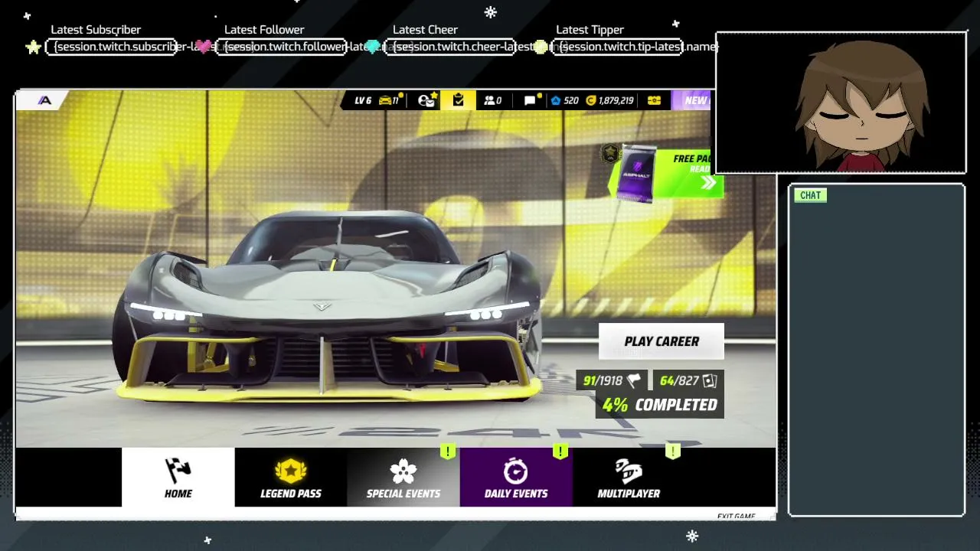Click the blue tokens currency icon

point(556,100)
